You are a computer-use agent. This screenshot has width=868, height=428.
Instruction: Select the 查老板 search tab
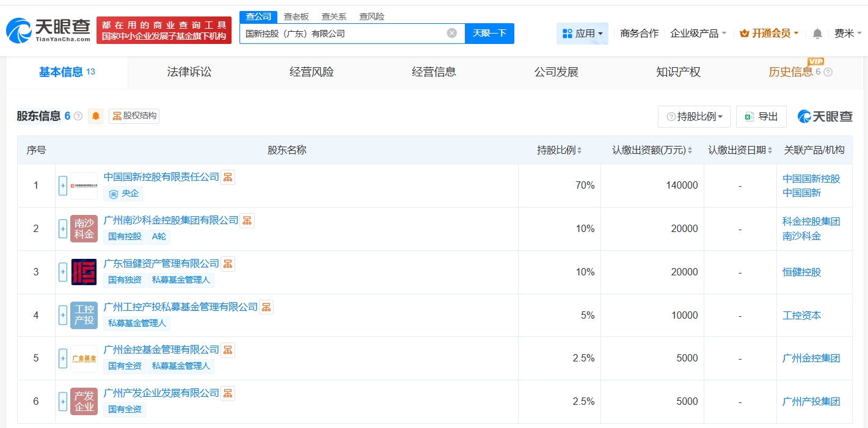point(296,16)
